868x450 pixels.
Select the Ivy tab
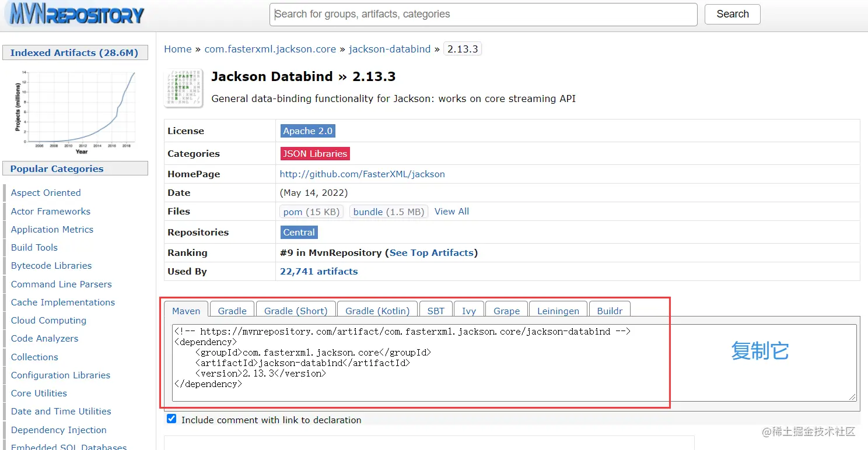tap(469, 311)
